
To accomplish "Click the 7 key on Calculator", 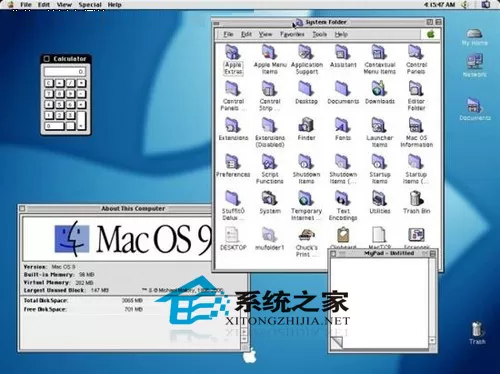I will pos(49,94).
